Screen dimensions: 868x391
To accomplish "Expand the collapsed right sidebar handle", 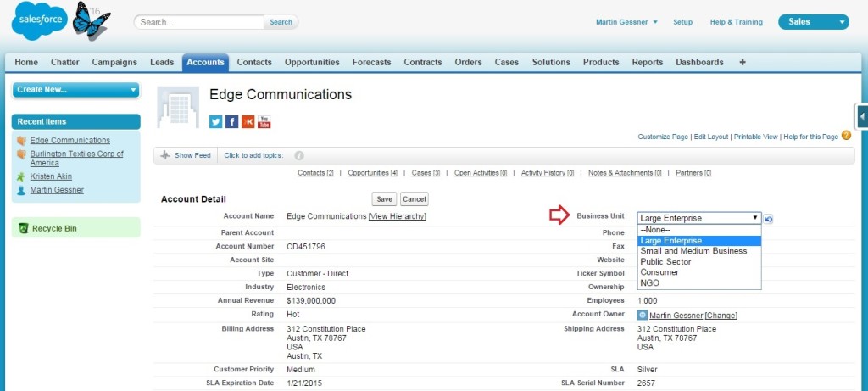I will 862,117.
